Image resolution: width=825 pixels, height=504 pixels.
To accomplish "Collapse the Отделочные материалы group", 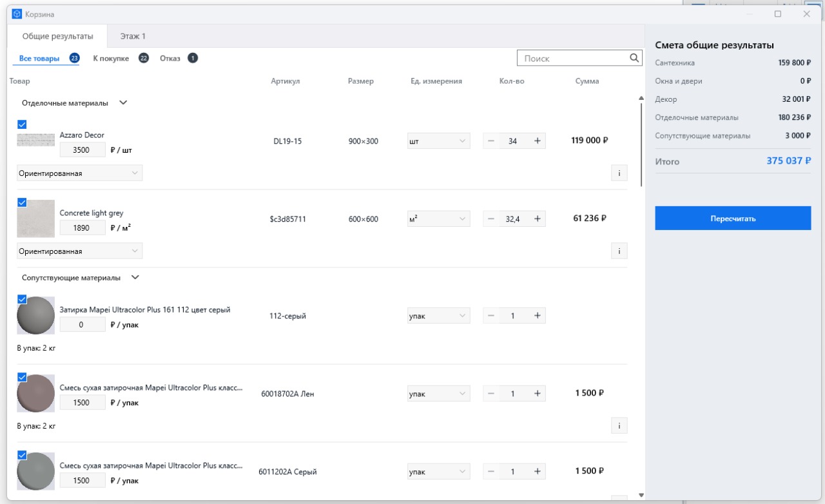I will (x=124, y=102).
